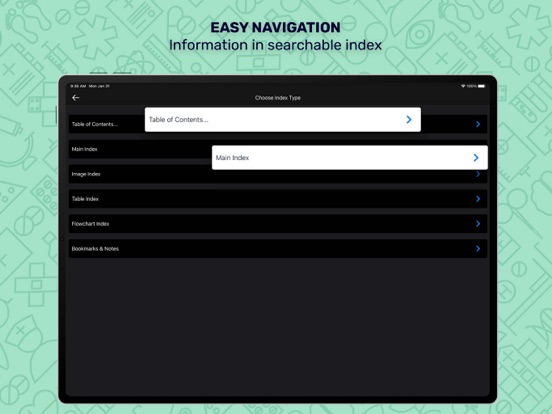552x414 pixels.
Task: Open the Table Index row
Action: pyautogui.click(x=278, y=199)
